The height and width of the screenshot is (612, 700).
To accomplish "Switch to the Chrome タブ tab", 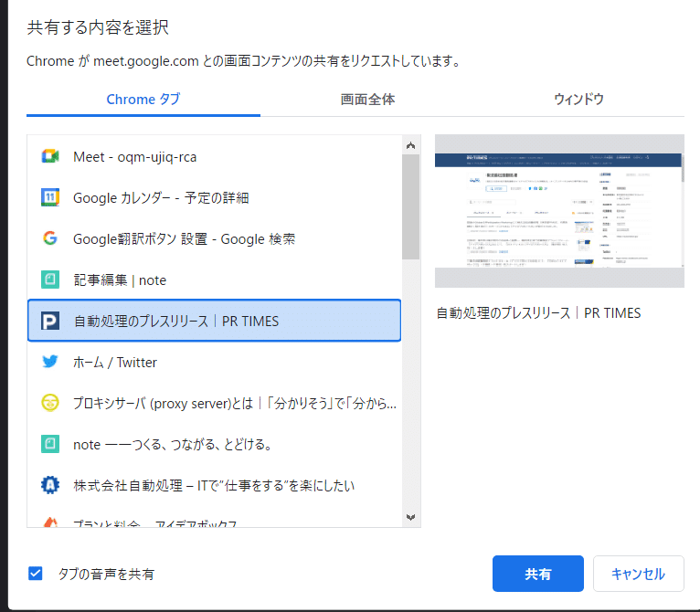I will click(x=143, y=99).
